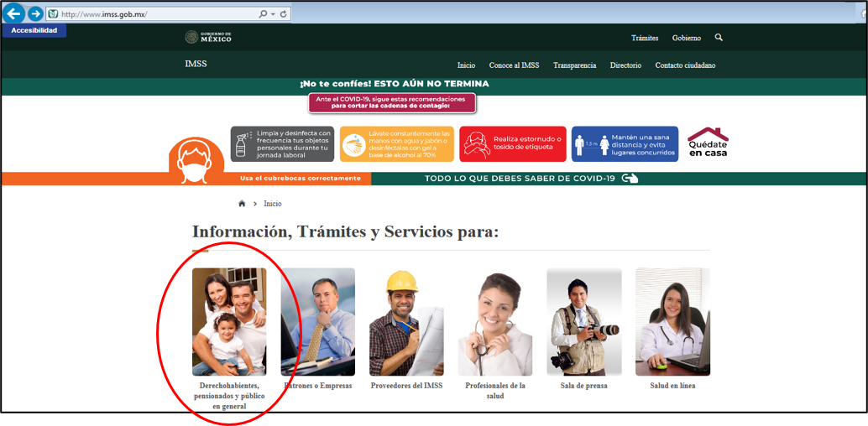This screenshot has height=426, width=868.
Task: Refresh the page with the reload icon
Action: 284,13
